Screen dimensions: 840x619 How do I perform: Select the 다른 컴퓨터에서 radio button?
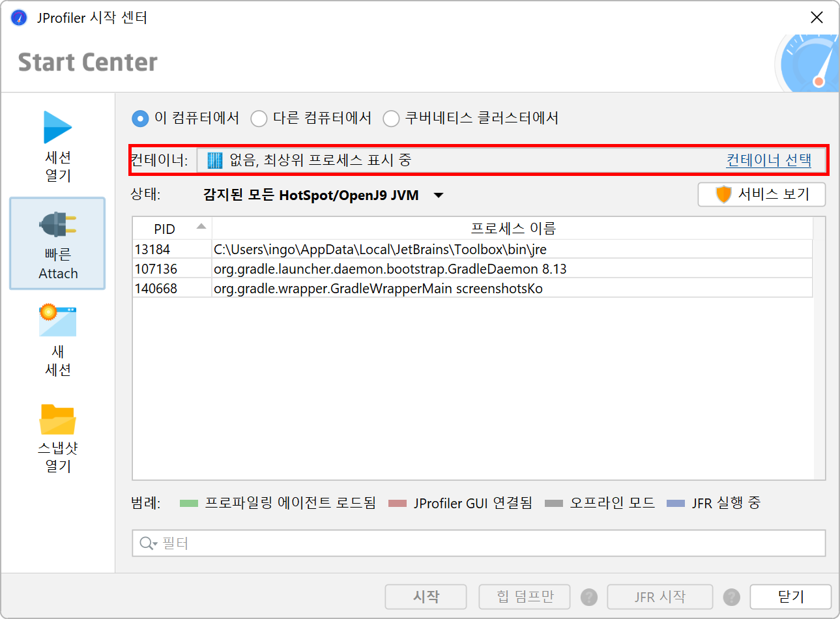[x=259, y=119]
